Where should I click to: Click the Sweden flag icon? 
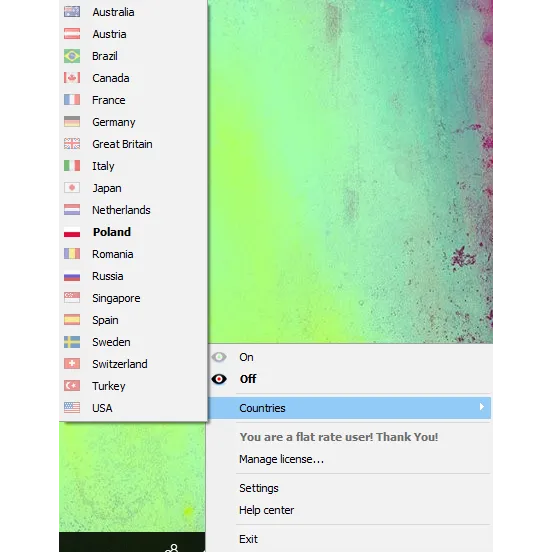click(72, 342)
